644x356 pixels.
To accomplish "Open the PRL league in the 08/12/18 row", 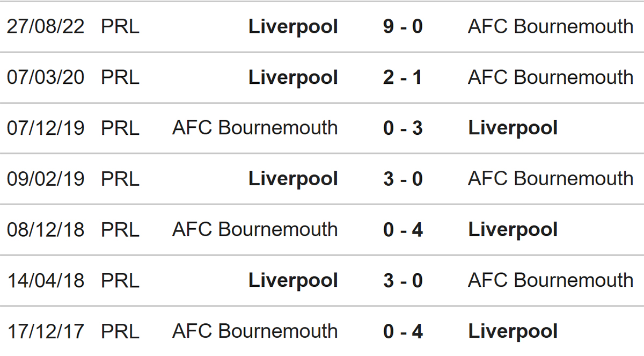I will click(x=120, y=230).
